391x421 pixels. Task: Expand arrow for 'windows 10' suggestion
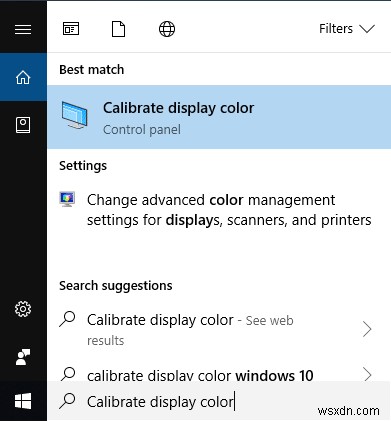click(367, 375)
